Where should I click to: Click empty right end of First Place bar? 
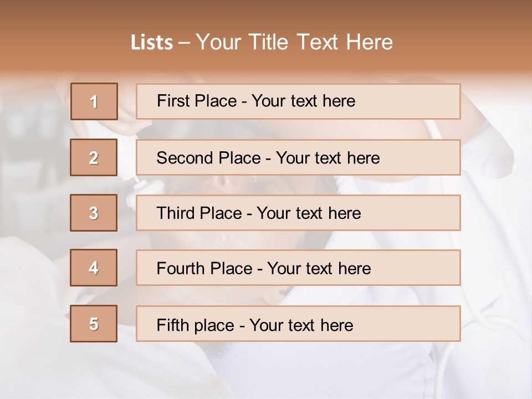coord(421,101)
